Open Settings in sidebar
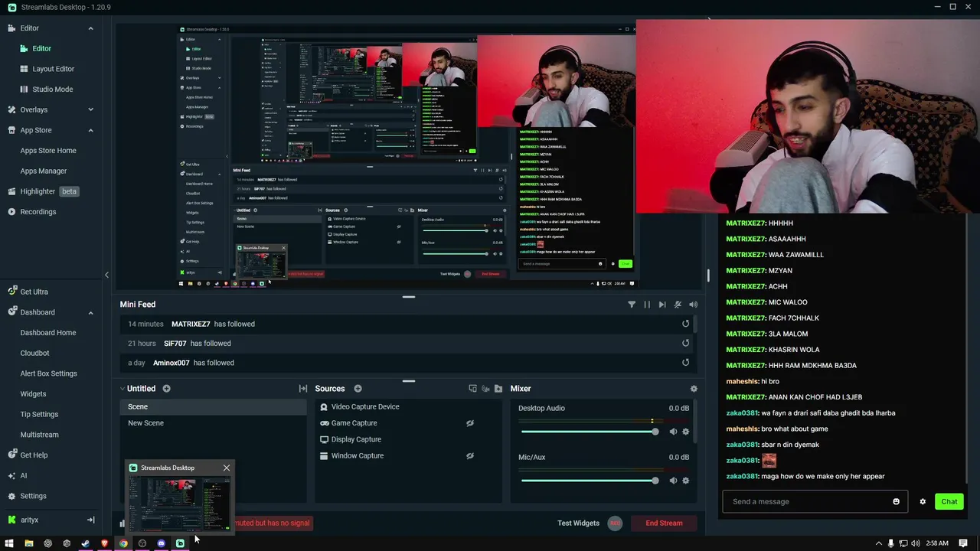Screen dimensions: 980x551 point(33,496)
